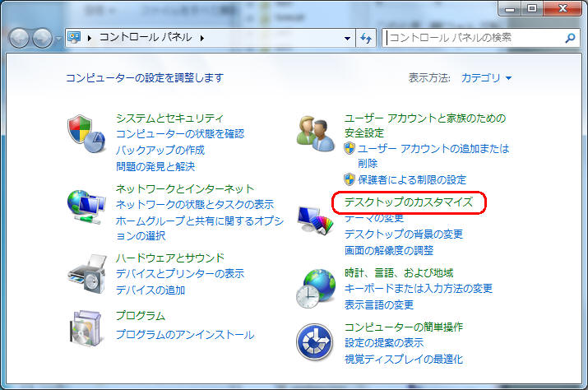Open the カテゴリ view-by dropdown

pyautogui.click(x=487, y=78)
